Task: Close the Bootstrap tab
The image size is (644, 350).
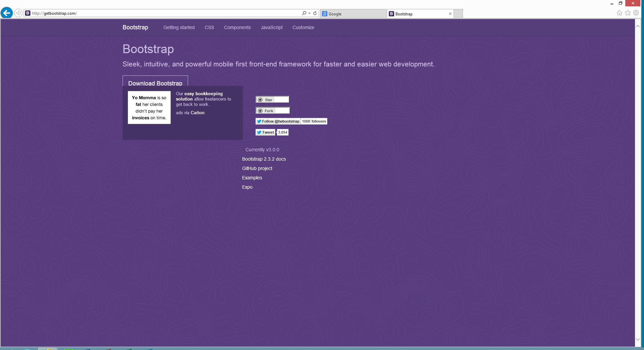Action: click(x=450, y=14)
